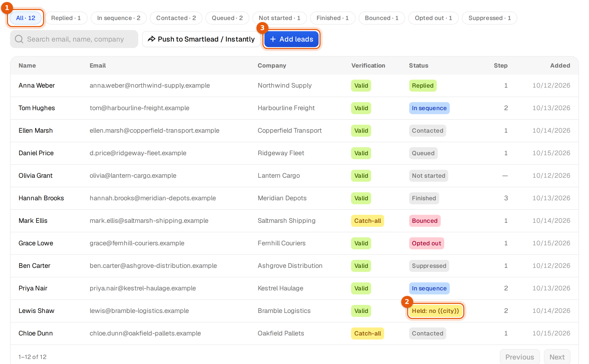This screenshot has height=364, width=589.
Task: Click the Held: no {{city}} status badge
Action: 435,311
